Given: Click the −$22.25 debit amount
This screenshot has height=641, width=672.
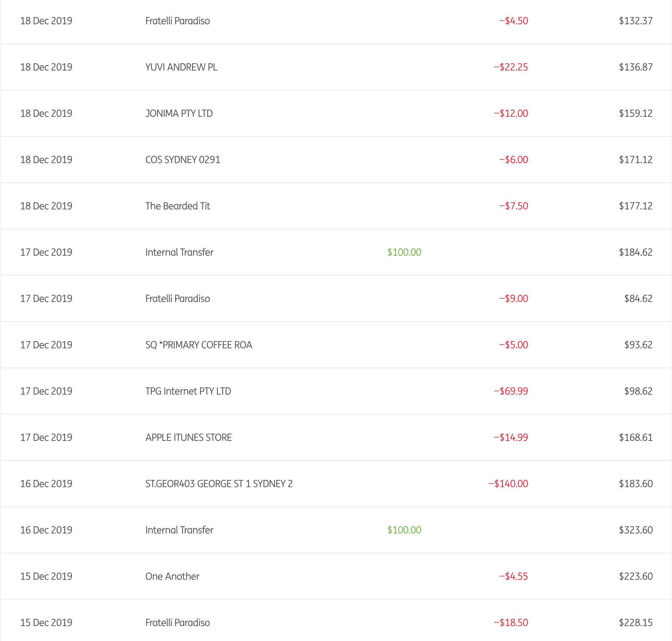Looking at the screenshot, I should point(511,67).
